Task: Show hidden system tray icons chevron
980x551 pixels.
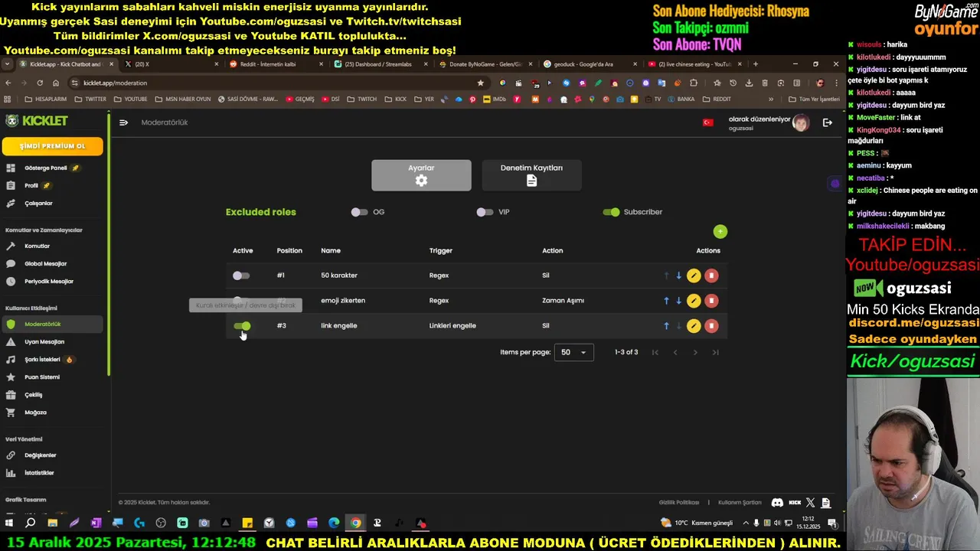Action: point(746,523)
